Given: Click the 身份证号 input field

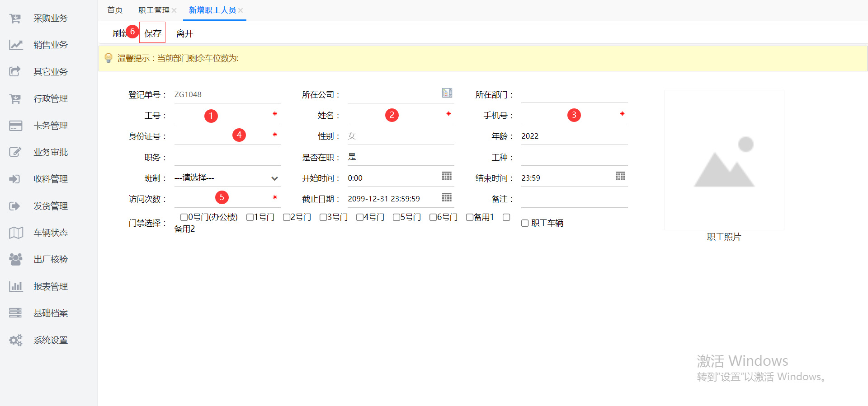Looking at the screenshot, I should (222, 136).
